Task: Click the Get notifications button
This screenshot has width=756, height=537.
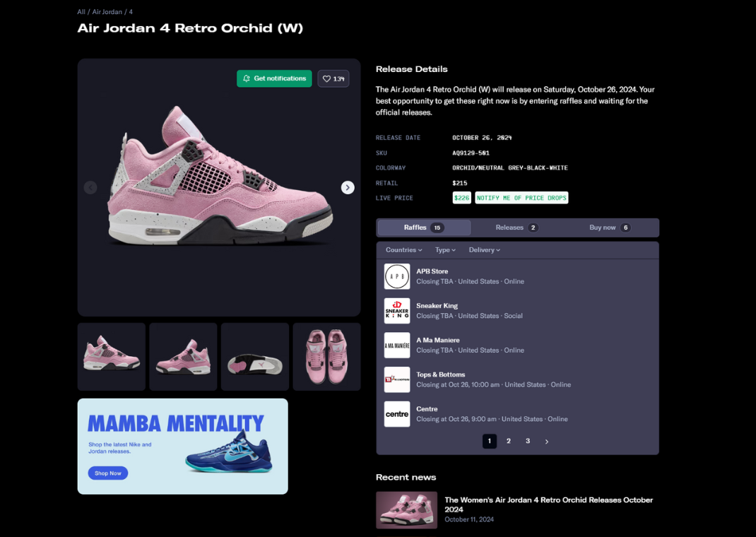Action: click(x=274, y=78)
